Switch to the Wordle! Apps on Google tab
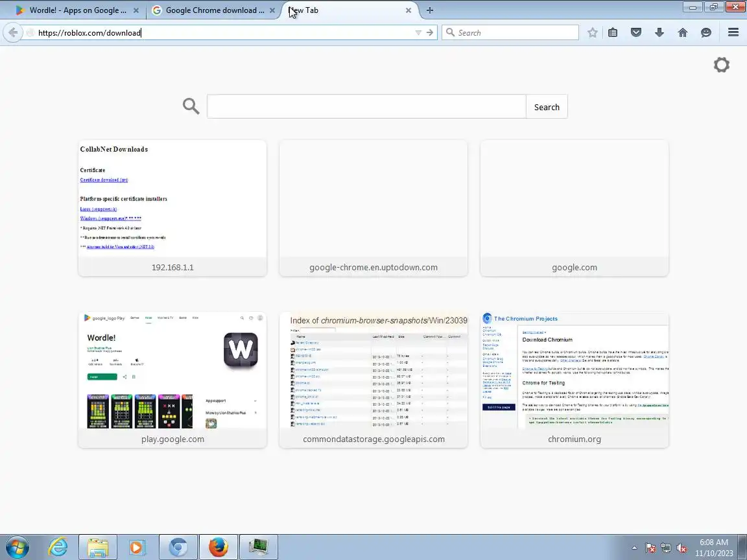The height and width of the screenshot is (560, 747). click(78, 10)
